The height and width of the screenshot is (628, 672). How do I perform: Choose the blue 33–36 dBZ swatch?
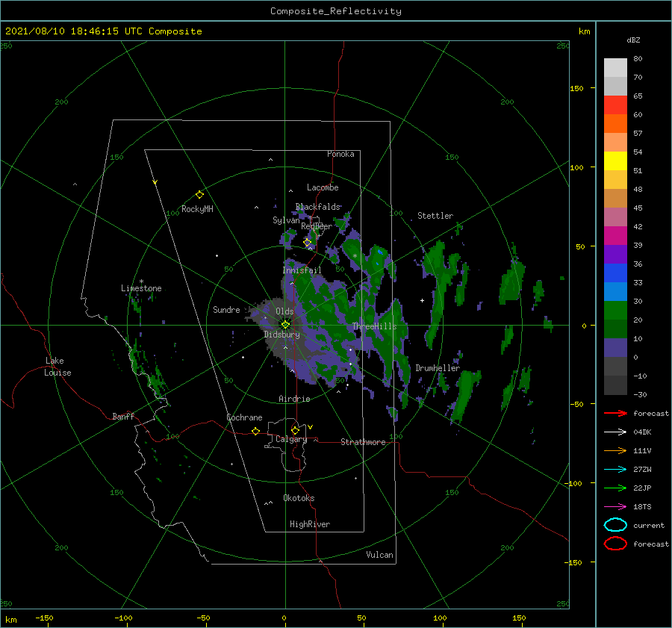point(615,273)
